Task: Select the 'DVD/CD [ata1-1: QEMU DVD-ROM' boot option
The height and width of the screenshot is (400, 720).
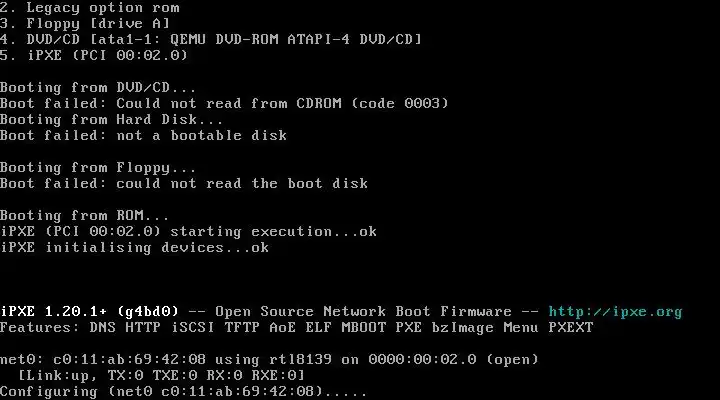Action: point(211,39)
